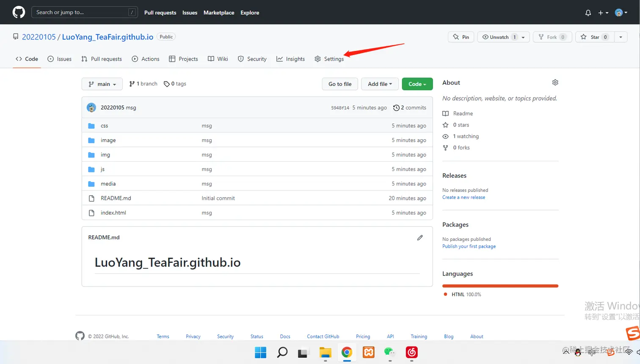Open the Projects tab
Image resolution: width=640 pixels, height=364 pixels.
(183, 59)
